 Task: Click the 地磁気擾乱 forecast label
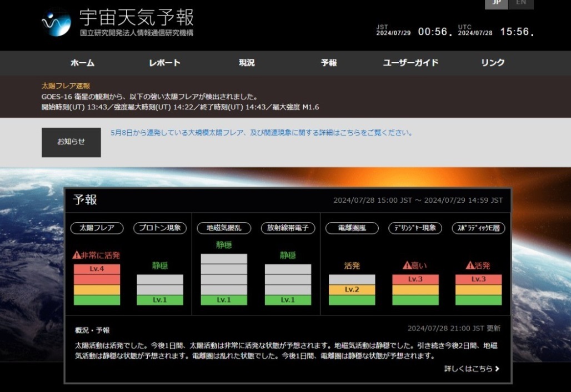(x=224, y=228)
